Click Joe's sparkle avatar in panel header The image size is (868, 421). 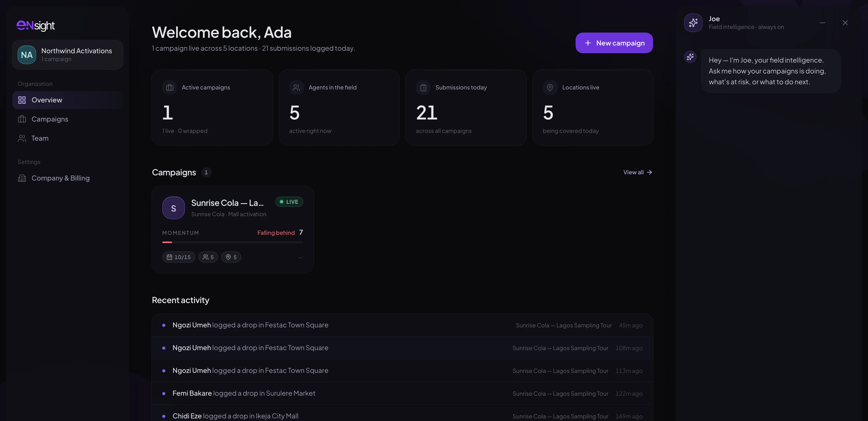coord(693,22)
